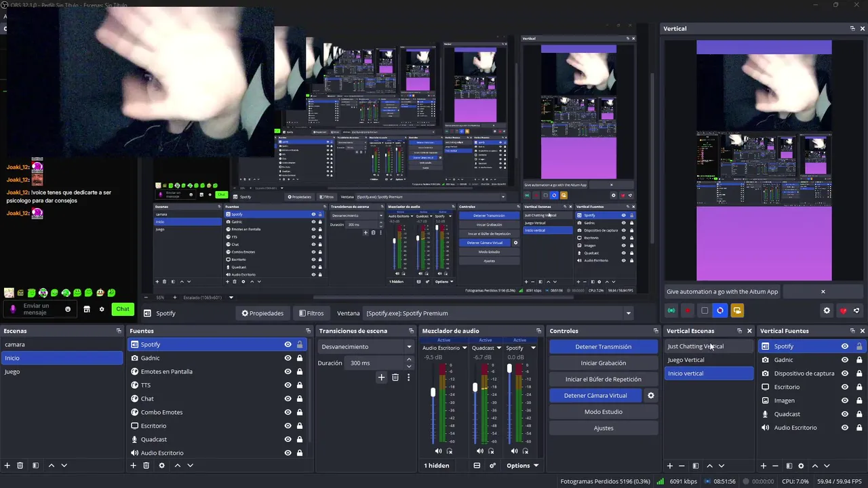The image size is (868, 488).
Task: Open mixer Options dropdown
Action: (522, 466)
